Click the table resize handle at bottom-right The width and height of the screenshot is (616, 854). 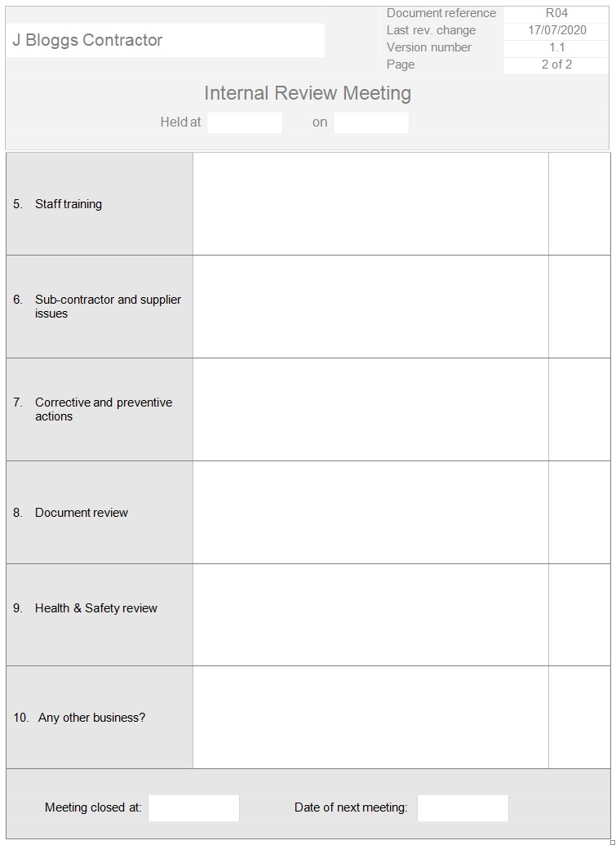tap(613, 843)
